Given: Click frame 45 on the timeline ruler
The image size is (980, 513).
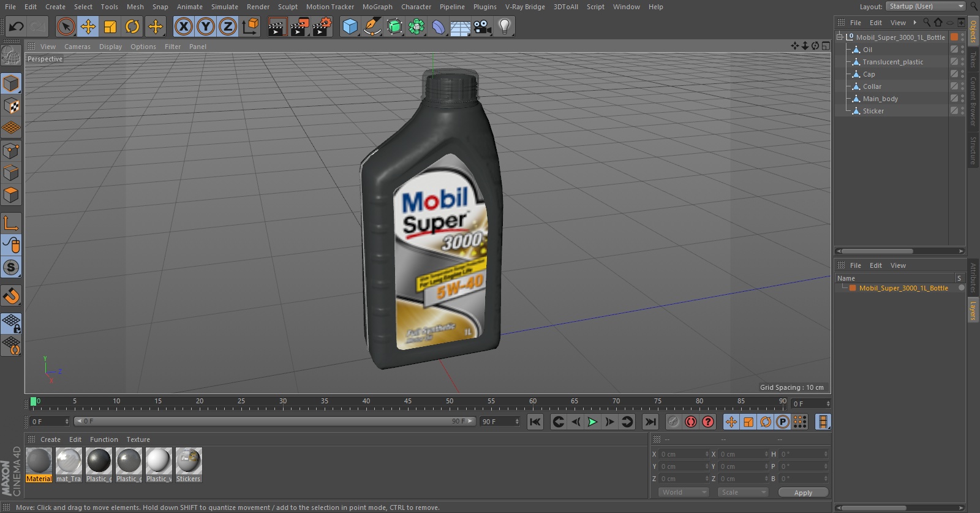Looking at the screenshot, I should click(x=407, y=401).
